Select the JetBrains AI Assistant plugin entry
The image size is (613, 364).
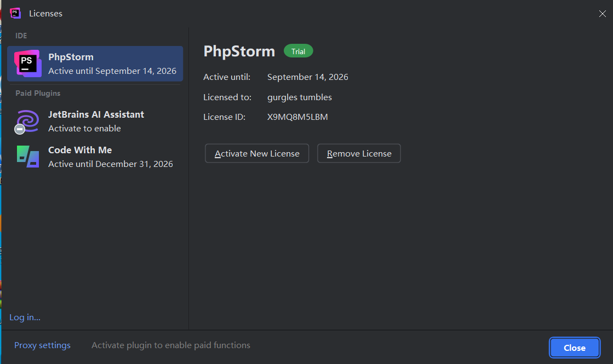tap(95, 121)
